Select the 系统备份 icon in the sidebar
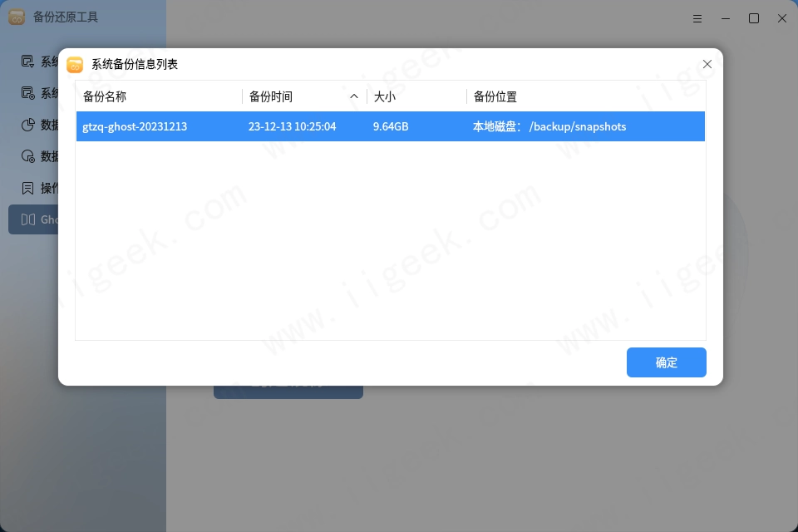The width and height of the screenshot is (798, 532). pos(27,62)
